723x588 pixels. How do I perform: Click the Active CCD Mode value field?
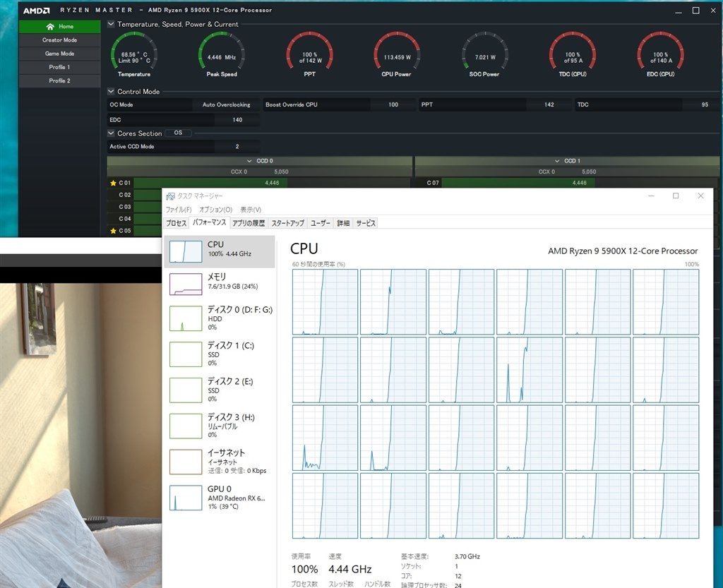(x=237, y=147)
